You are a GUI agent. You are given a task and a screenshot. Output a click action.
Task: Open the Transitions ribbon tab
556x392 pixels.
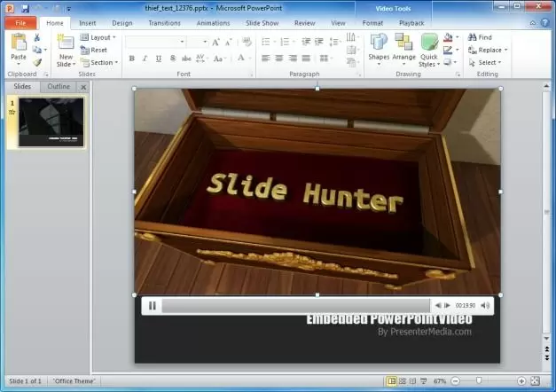click(x=164, y=22)
